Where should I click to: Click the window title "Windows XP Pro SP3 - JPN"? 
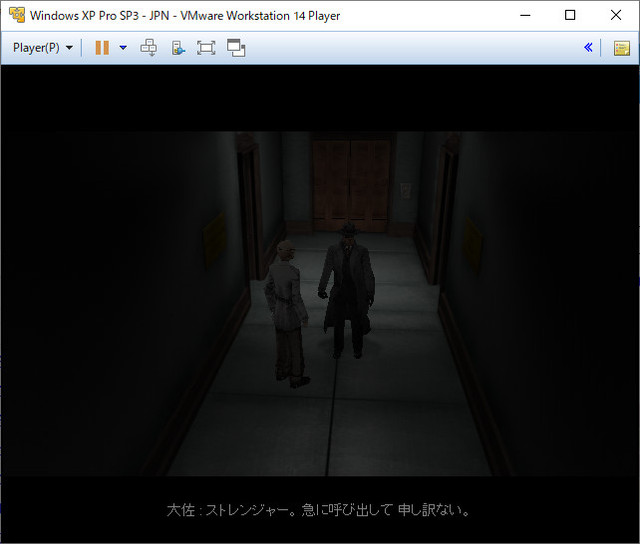(x=100, y=16)
